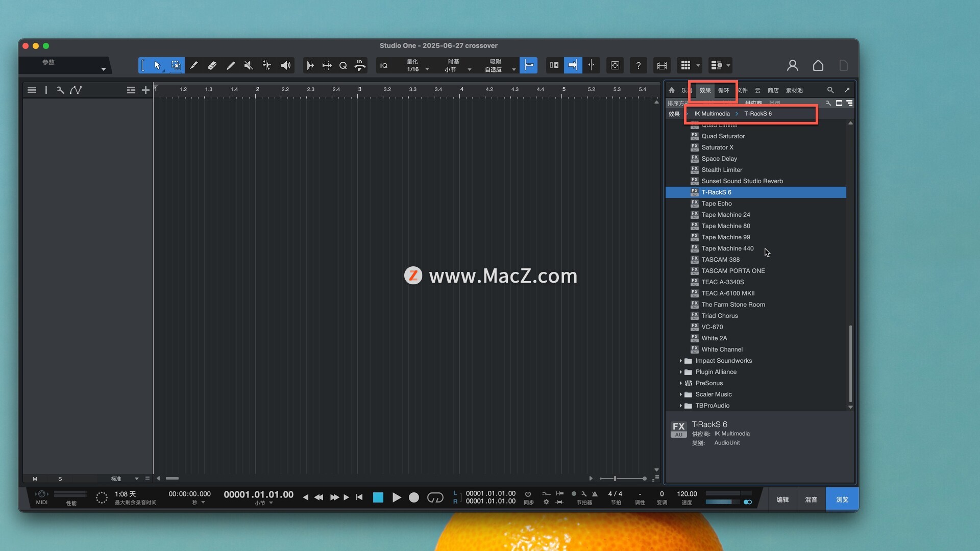
Task: Switch to the 云 (Cloud) browser tab
Action: (758, 90)
